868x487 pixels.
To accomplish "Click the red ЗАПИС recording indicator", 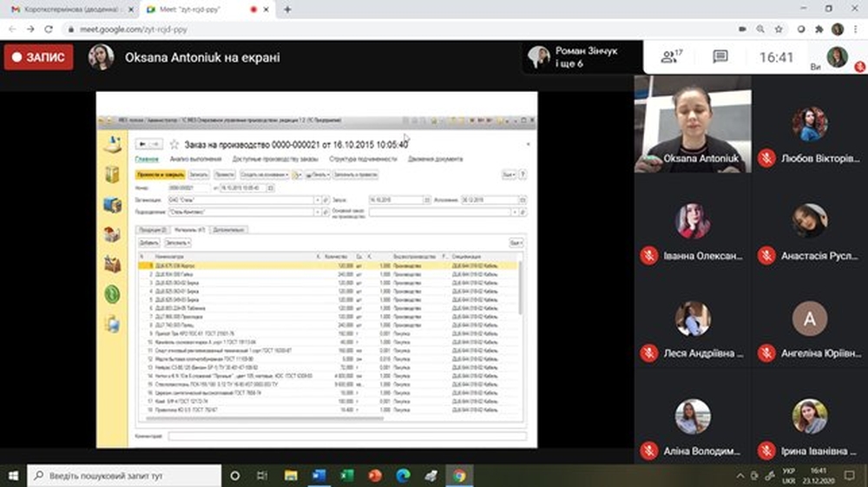I will click(39, 57).
